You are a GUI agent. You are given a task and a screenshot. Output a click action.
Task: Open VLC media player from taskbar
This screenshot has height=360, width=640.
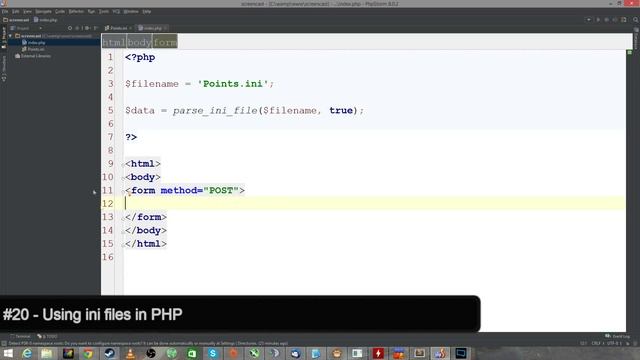coord(130,353)
